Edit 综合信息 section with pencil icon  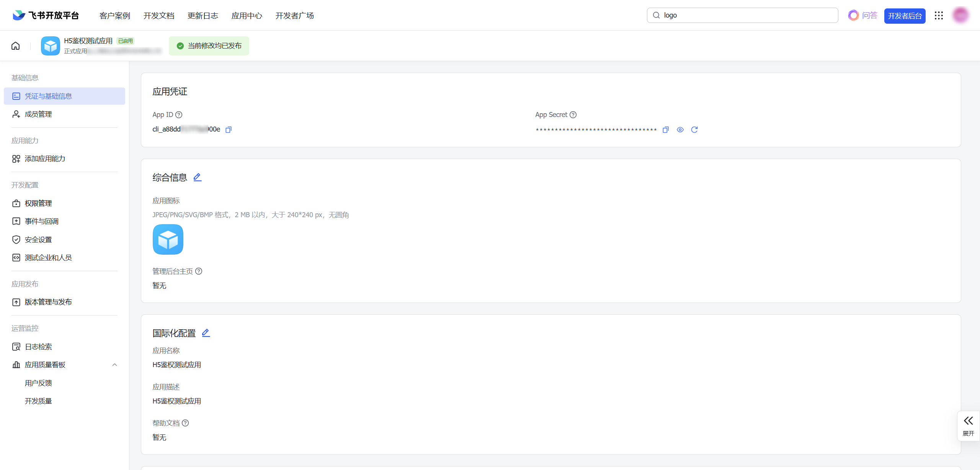pos(198,177)
